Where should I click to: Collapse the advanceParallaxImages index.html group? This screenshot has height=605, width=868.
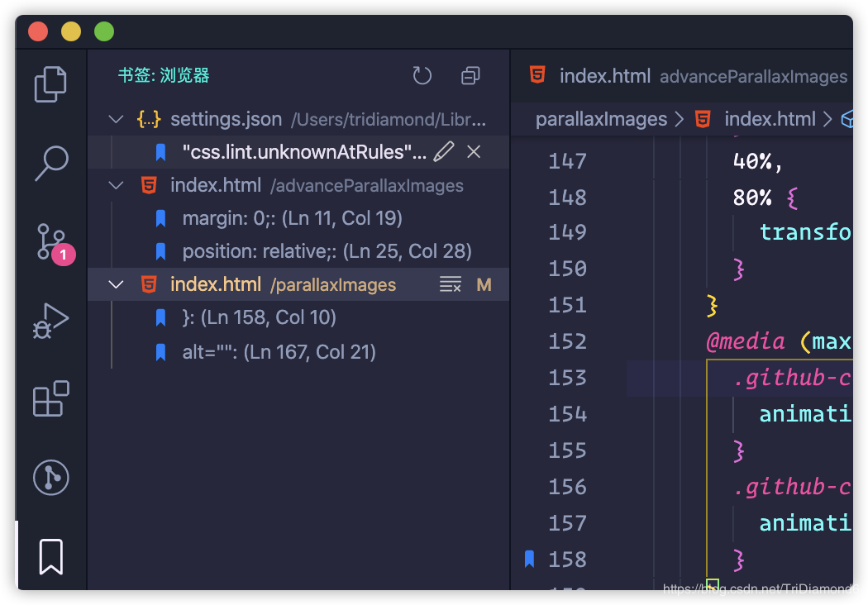click(116, 185)
